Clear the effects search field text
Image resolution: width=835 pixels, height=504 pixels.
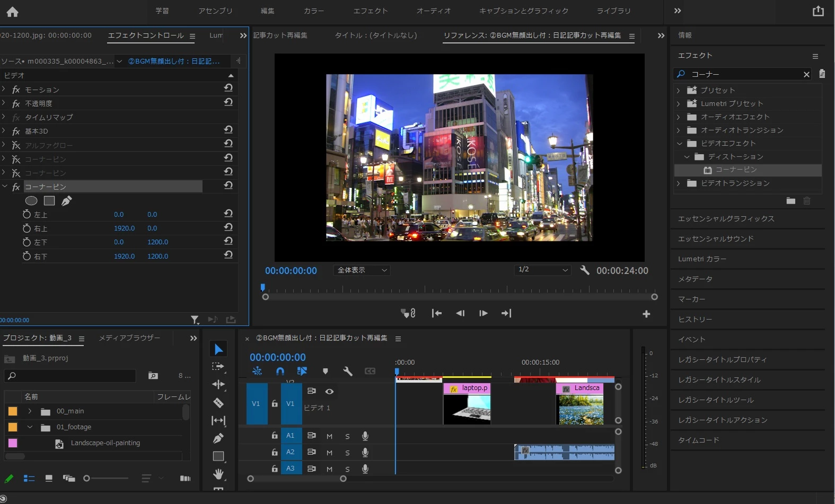coord(806,74)
